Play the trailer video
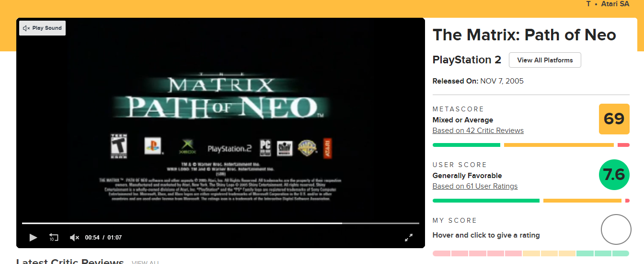The height and width of the screenshot is (264, 644). click(x=33, y=237)
